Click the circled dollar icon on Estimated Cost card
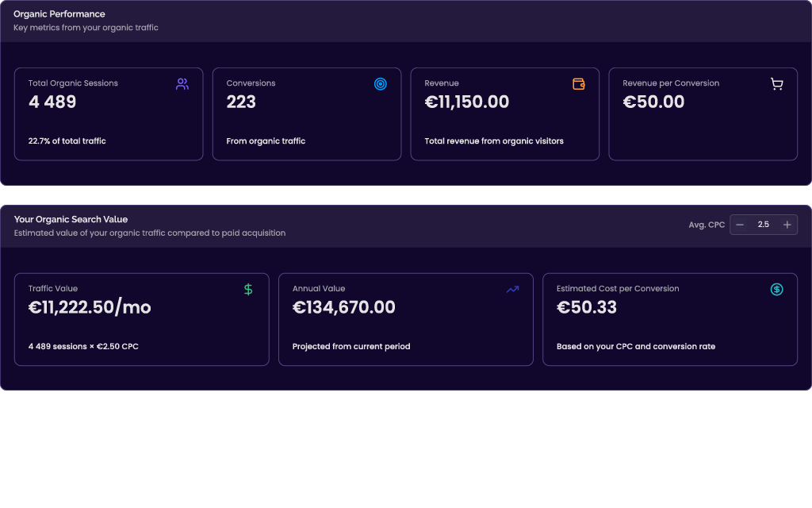This screenshot has width=812, height=508. [777, 289]
